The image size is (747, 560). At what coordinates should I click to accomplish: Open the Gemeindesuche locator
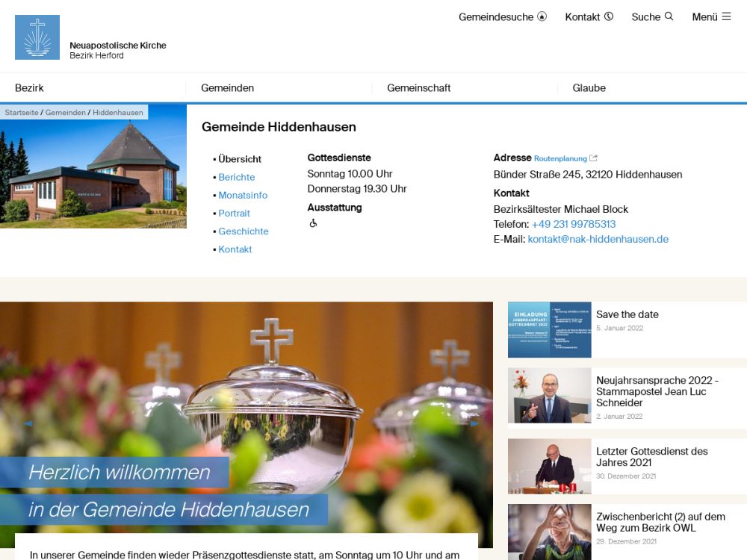tap(502, 16)
